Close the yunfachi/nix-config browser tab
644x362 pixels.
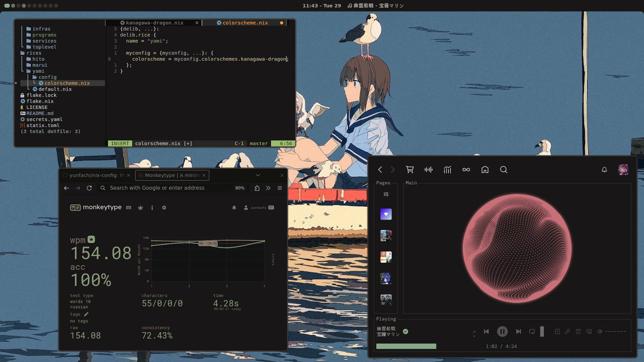[x=128, y=175]
